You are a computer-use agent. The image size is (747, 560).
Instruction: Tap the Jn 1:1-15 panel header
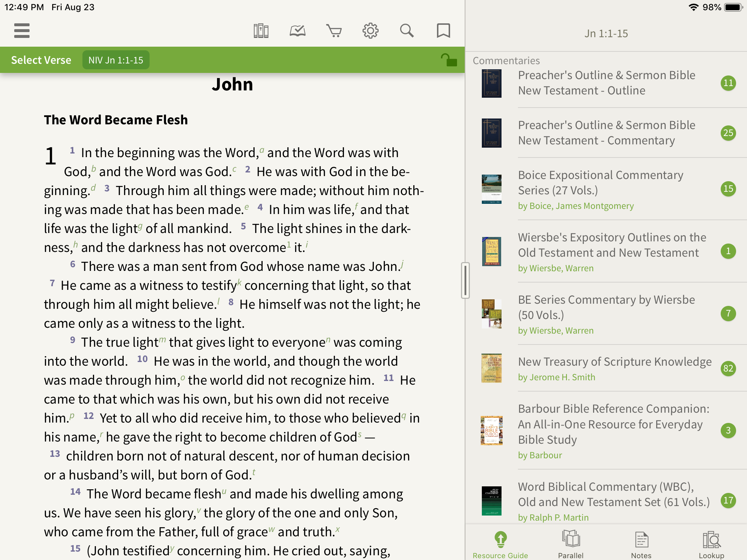click(606, 34)
